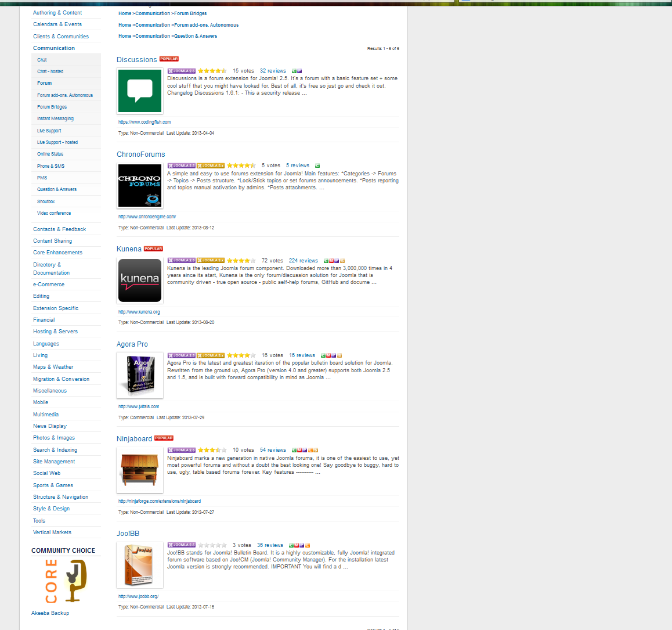Select Communication category in the sidebar
The width and height of the screenshot is (672, 630).
coord(54,48)
